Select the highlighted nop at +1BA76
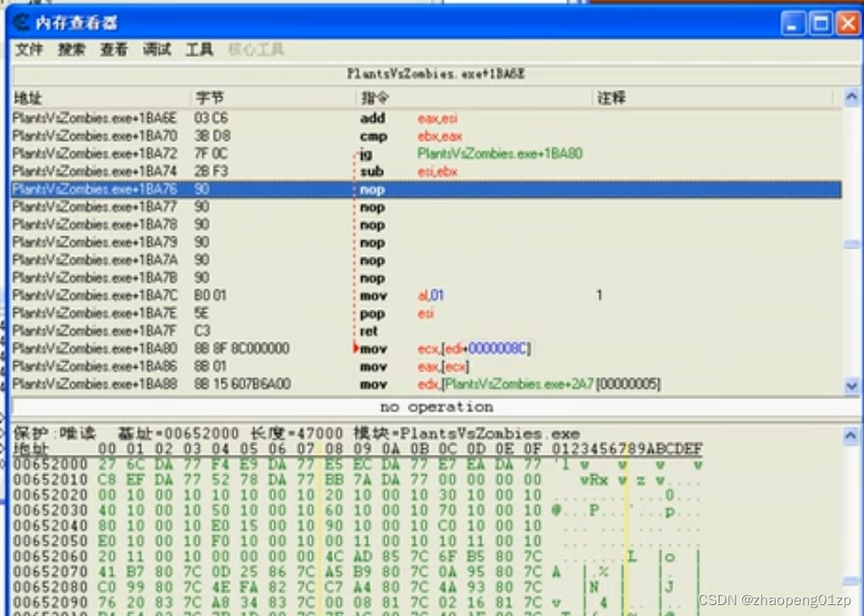 pyautogui.click(x=426, y=189)
